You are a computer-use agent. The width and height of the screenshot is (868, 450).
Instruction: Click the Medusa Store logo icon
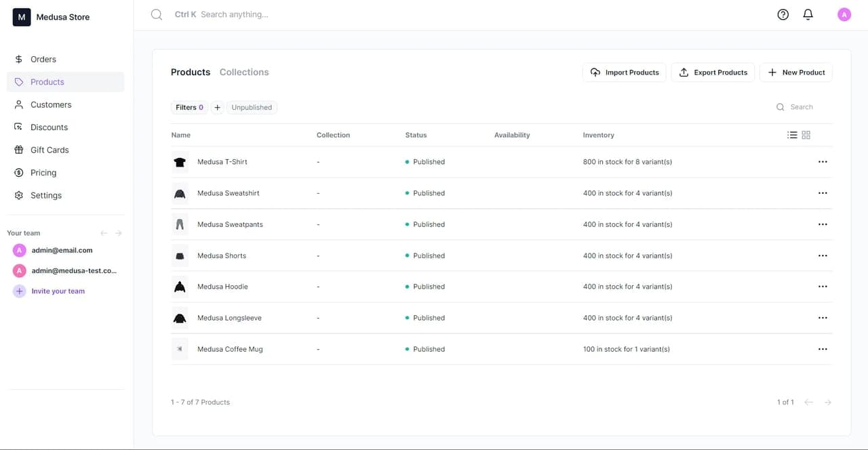coord(22,17)
